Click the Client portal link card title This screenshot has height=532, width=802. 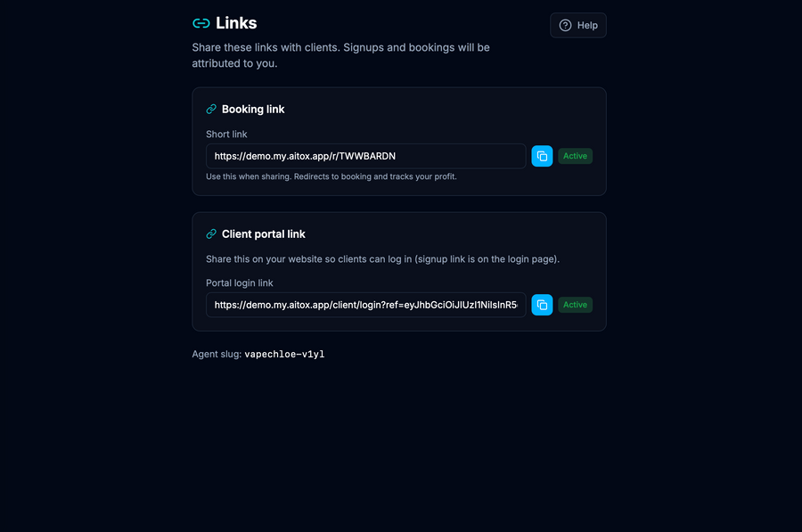coord(264,233)
